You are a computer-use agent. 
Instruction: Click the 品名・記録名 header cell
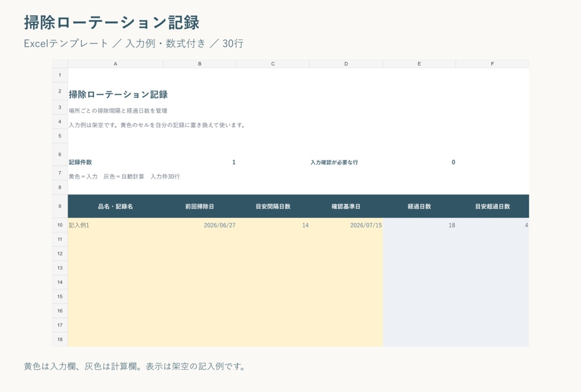point(115,206)
